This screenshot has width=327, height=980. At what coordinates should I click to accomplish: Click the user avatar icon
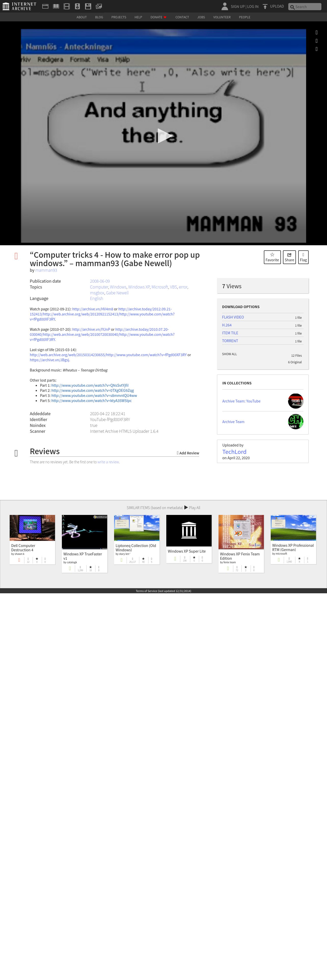225,6
